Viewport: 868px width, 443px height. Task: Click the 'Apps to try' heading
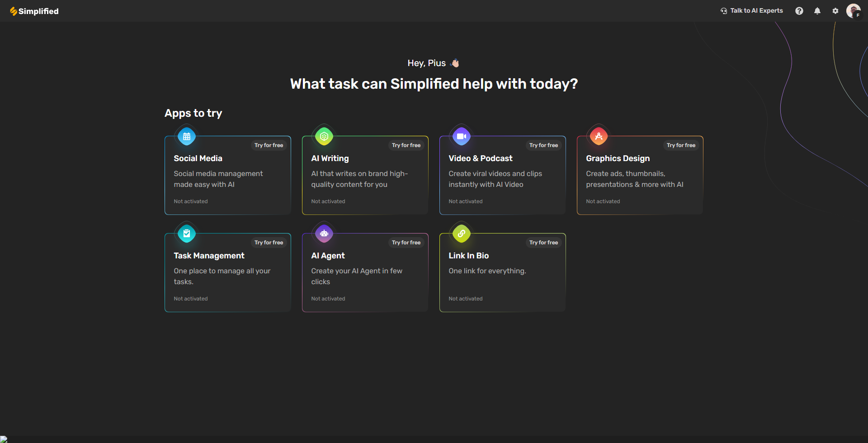coord(193,113)
